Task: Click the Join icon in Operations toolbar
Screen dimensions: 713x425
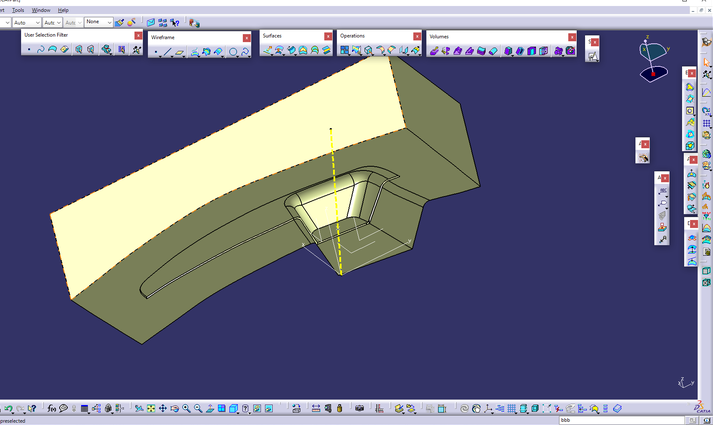Action: click(345, 50)
